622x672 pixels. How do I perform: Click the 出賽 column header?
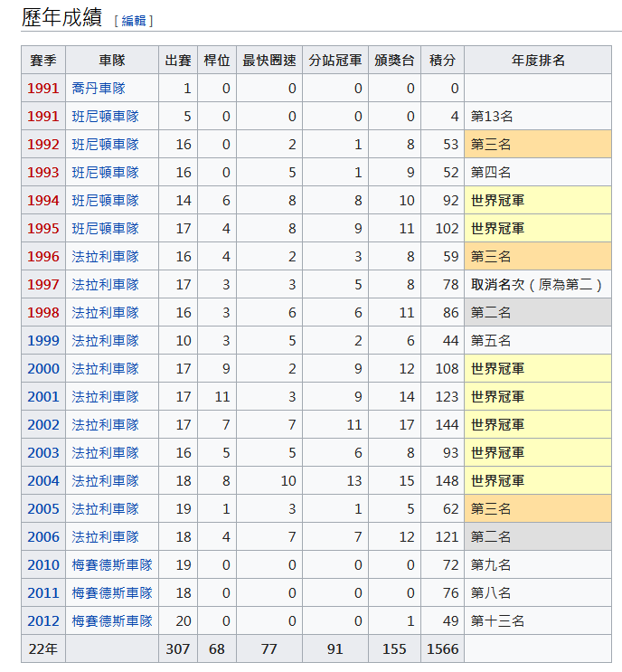point(178,60)
